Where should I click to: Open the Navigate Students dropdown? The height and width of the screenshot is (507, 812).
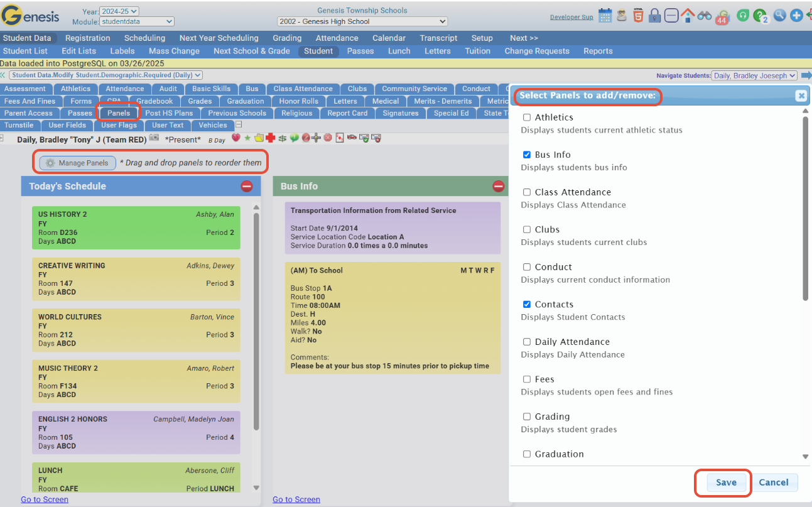click(754, 75)
